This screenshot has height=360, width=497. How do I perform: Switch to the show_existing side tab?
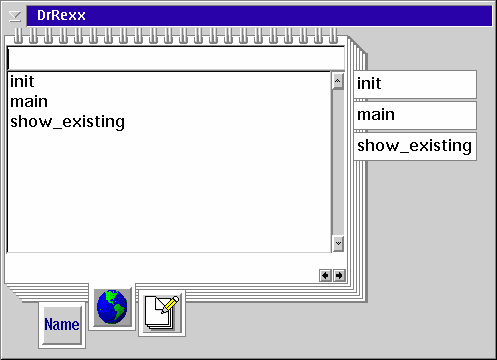tap(415, 146)
